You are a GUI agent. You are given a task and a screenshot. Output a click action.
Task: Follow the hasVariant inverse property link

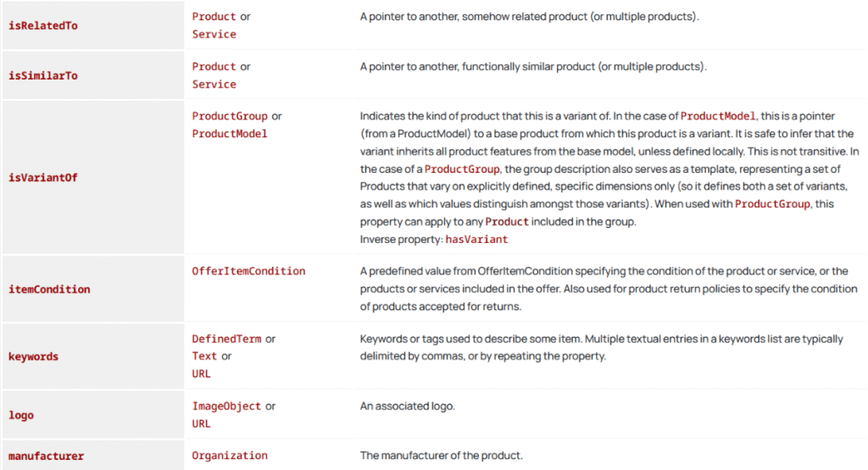(476, 240)
